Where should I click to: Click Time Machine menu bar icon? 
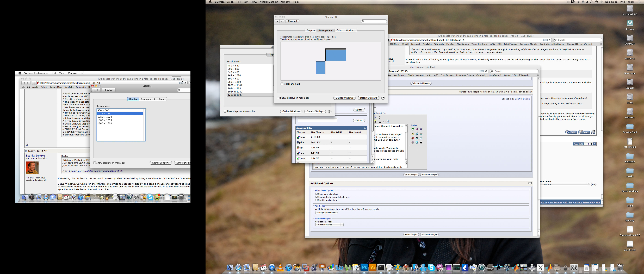(x=597, y=2)
